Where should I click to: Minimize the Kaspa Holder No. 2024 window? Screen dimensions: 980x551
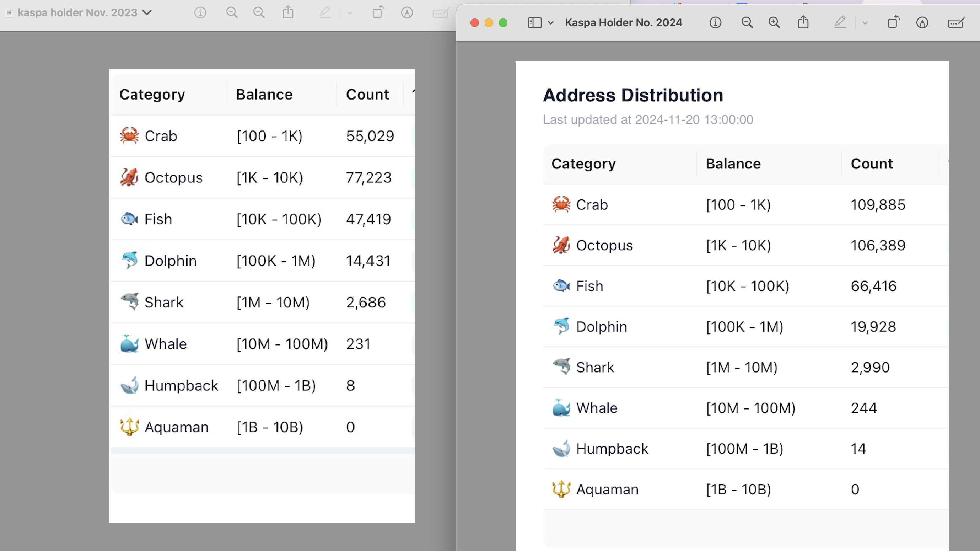(x=489, y=23)
